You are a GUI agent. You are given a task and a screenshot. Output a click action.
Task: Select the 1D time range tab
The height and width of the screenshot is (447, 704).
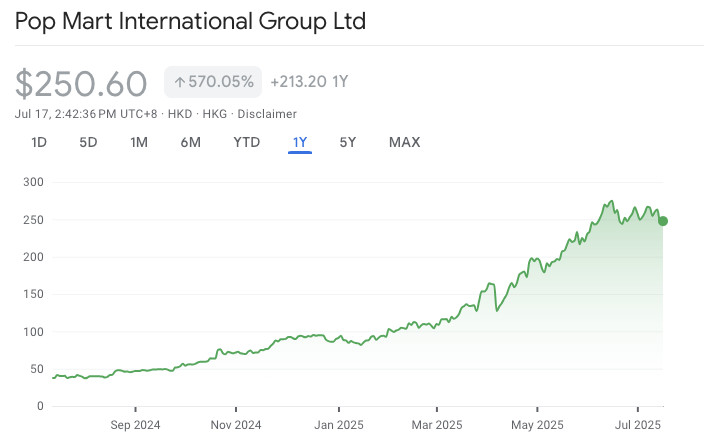pos(39,142)
